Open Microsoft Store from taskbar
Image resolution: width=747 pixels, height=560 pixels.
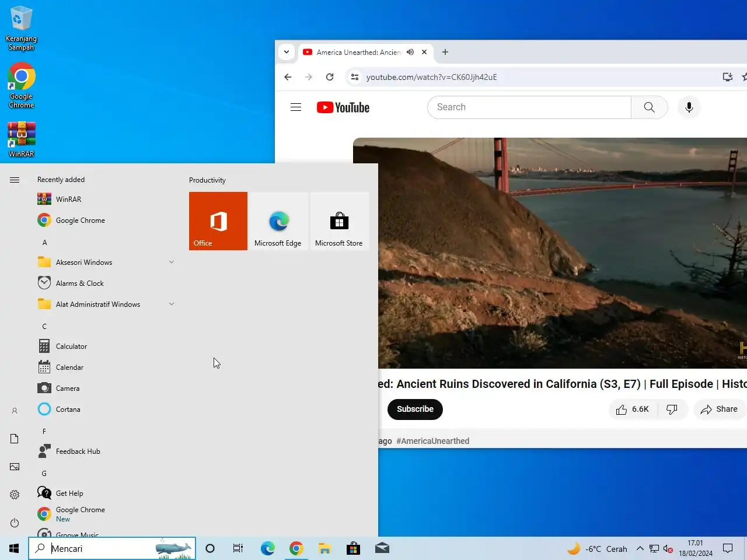[x=353, y=548]
